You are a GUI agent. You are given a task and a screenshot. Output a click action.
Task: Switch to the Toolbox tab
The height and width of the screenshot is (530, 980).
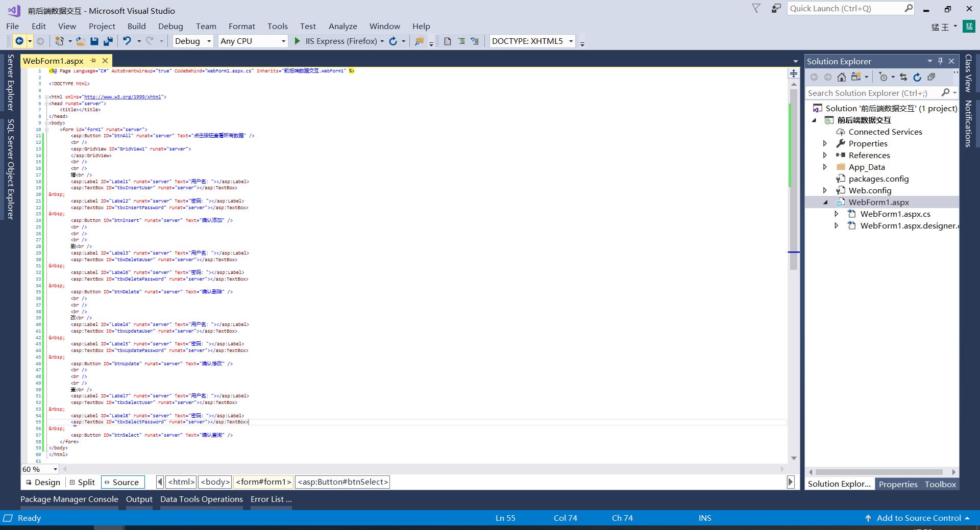[x=940, y=484]
